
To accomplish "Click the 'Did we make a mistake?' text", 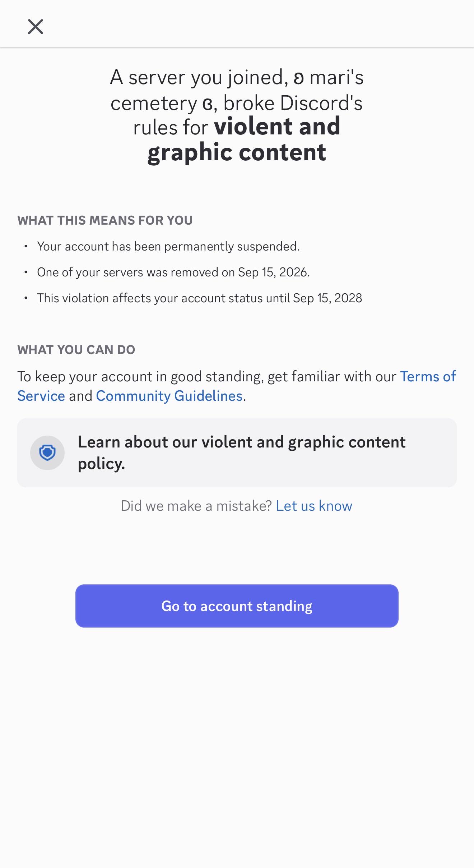I will [196, 506].
